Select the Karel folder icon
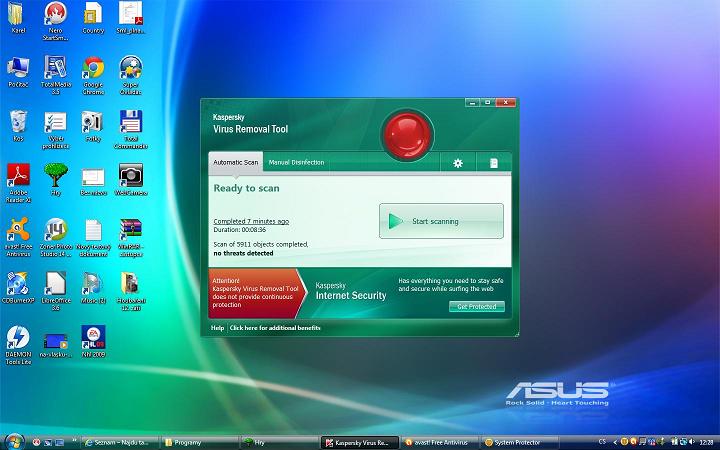 (18, 18)
